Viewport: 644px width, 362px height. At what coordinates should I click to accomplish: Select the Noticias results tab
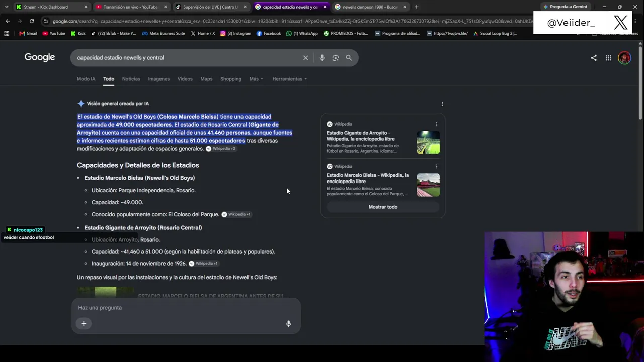click(x=131, y=79)
